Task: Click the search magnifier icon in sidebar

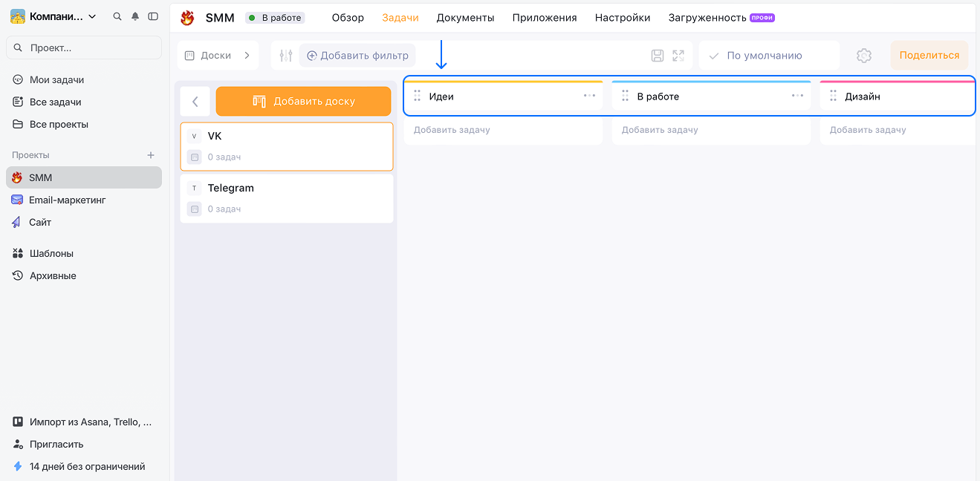Action: tap(117, 16)
